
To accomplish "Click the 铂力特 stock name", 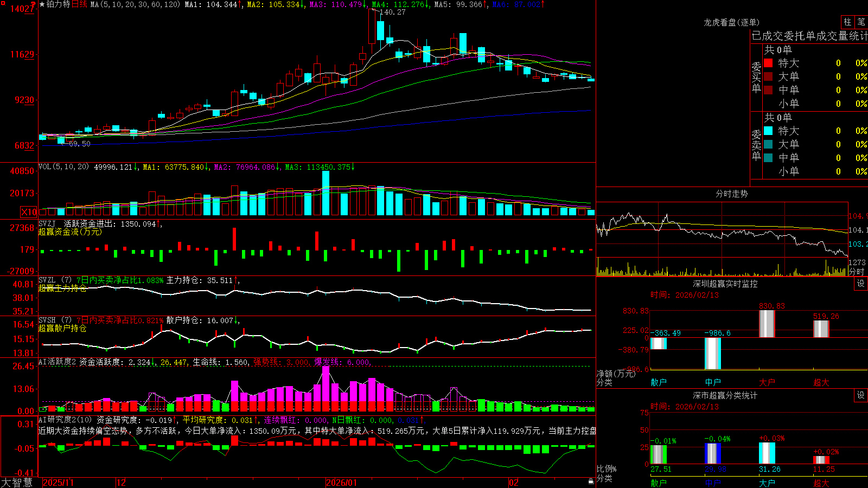I will click(59, 4).
